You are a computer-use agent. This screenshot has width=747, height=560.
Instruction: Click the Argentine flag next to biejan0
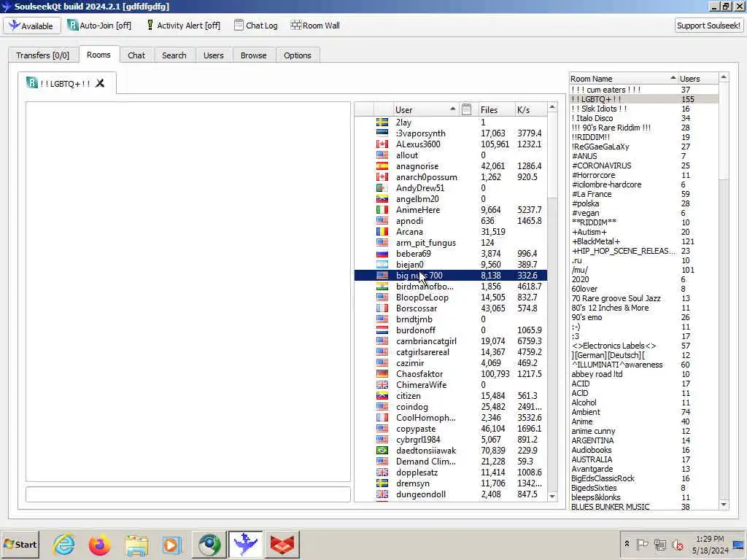pos(382,265)
